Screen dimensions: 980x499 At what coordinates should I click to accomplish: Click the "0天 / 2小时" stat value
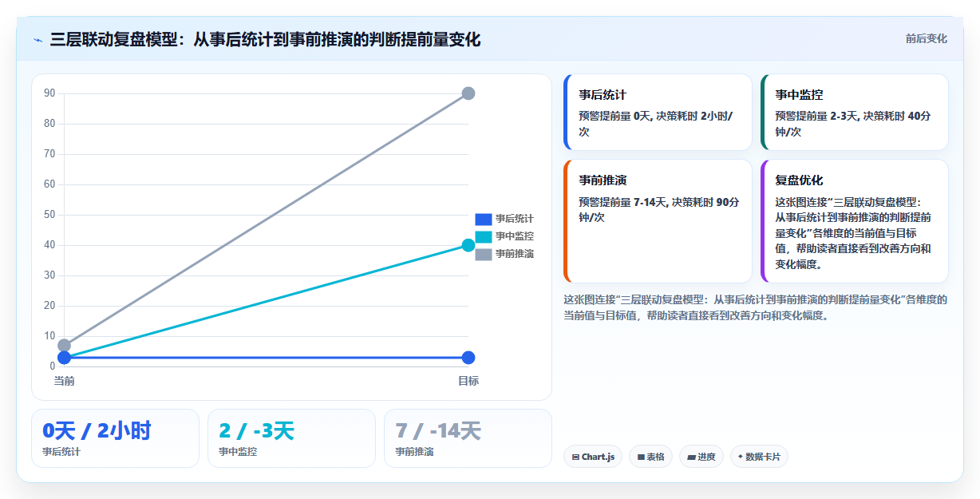pos(97,431)
